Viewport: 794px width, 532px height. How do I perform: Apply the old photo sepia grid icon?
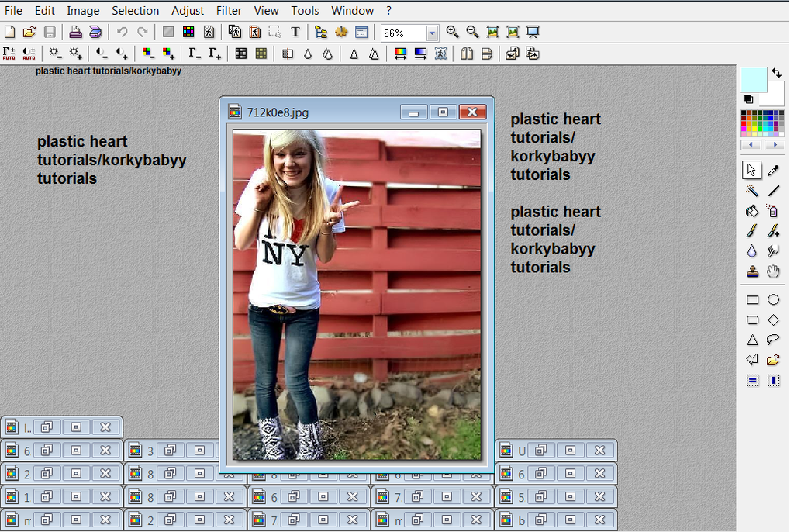[261, 54]
